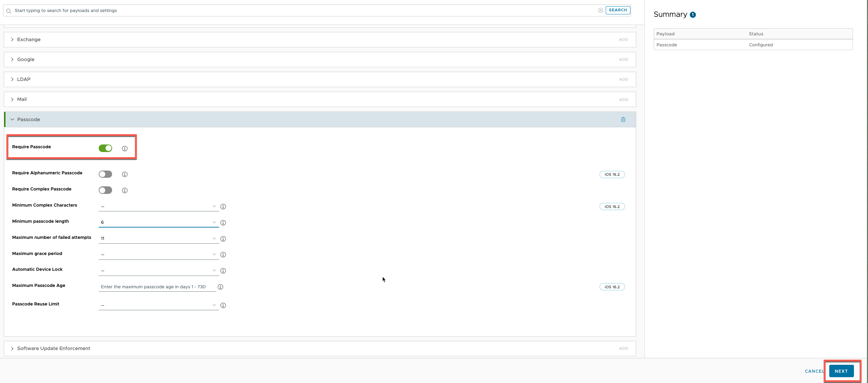Enable Require Alphanumeric Passcode toggle
This screenshot has height=383, width=868.
(x=105, y=174)
